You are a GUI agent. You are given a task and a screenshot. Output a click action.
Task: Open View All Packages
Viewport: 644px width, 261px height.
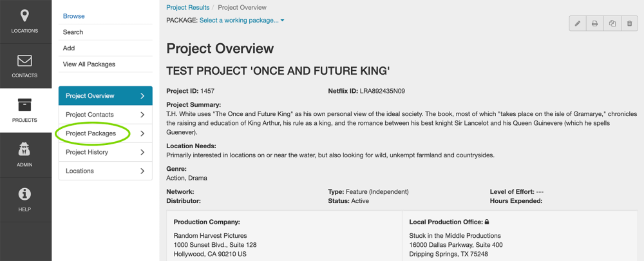[89, 64]
